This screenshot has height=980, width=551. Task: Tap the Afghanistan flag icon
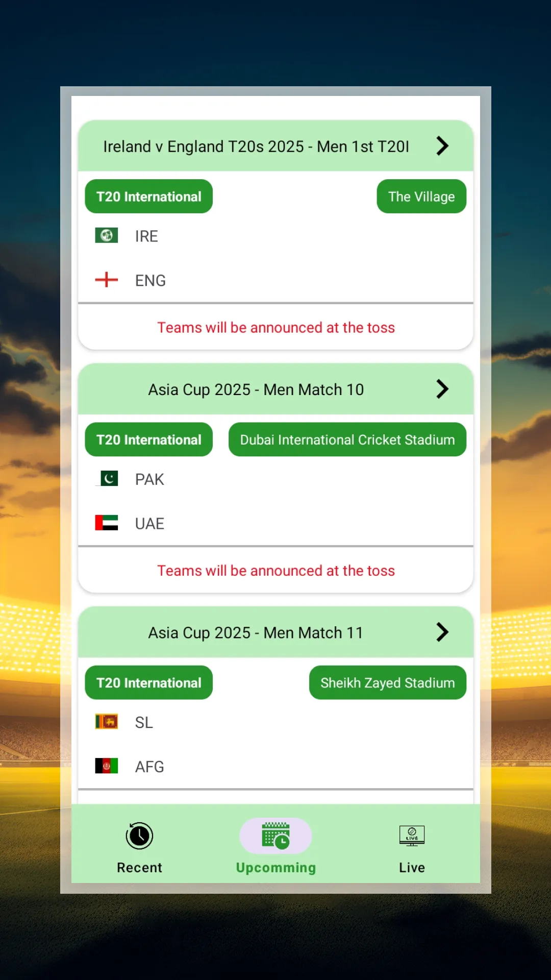[107, 766]
